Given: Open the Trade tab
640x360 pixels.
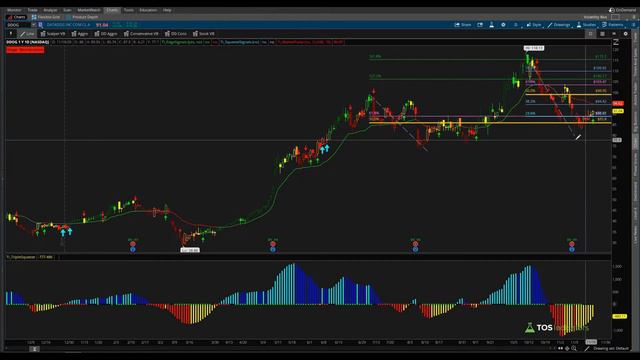Looking at the screenshot, I should (32, 10).
